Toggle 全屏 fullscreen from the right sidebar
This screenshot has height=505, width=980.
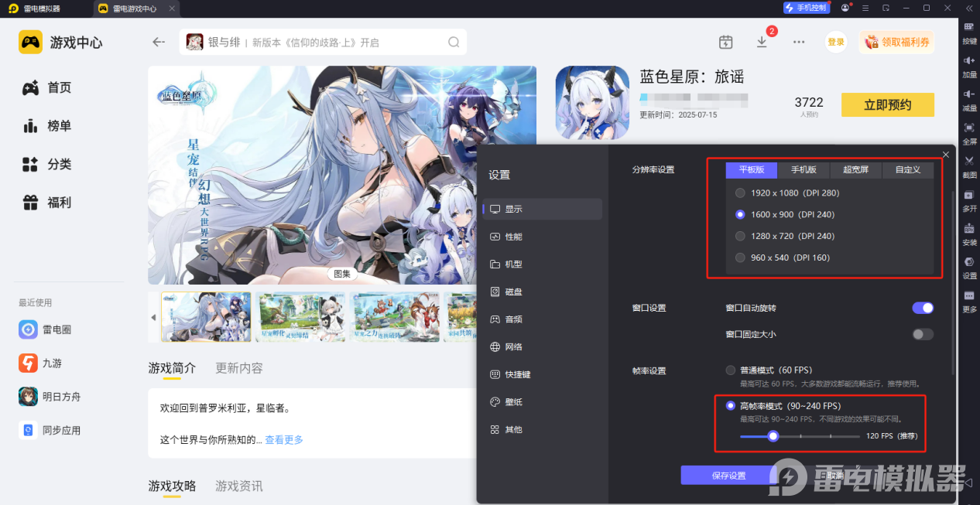coord(969,132)
